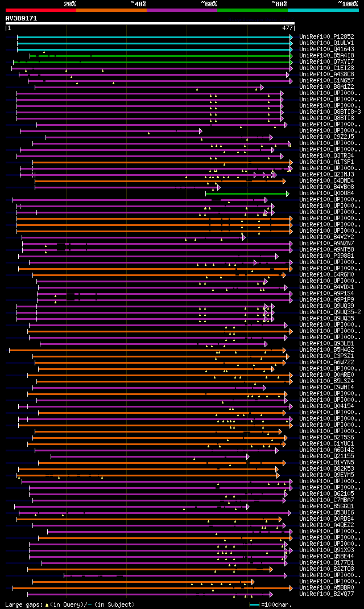
Task: Select the UniRef100_B4V2Y2 label
Action: [326, 237]
